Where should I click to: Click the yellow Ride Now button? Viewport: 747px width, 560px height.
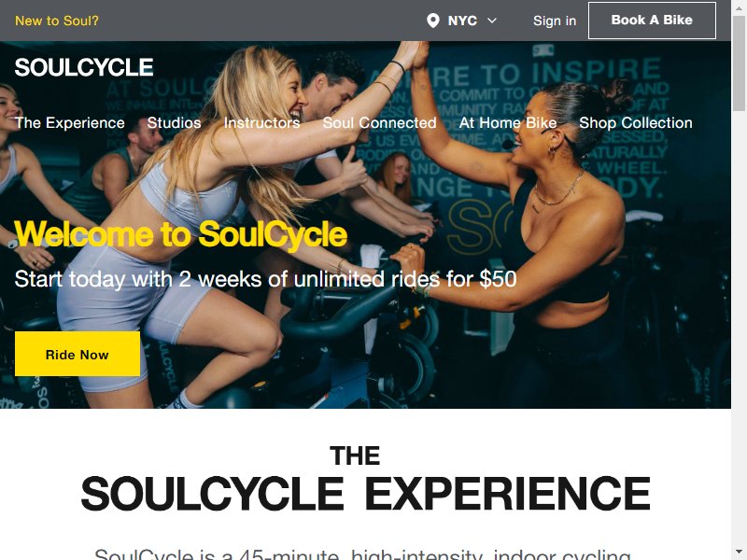coord(78,354)
